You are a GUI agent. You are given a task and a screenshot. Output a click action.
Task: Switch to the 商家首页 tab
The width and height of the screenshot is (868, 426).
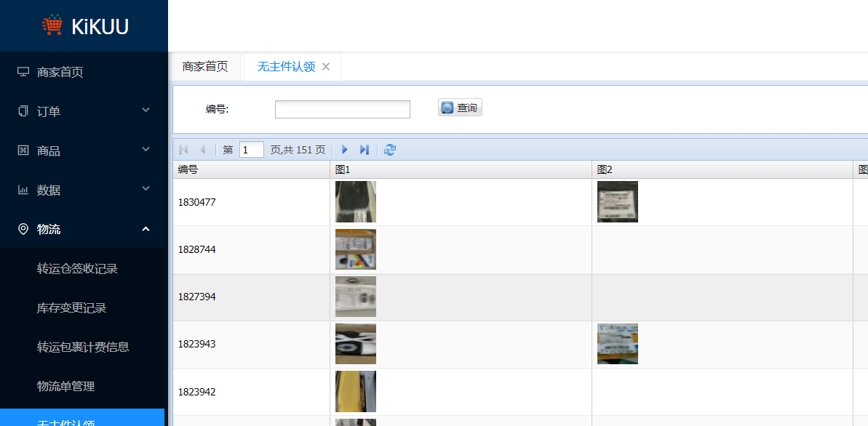click(205, 66)
